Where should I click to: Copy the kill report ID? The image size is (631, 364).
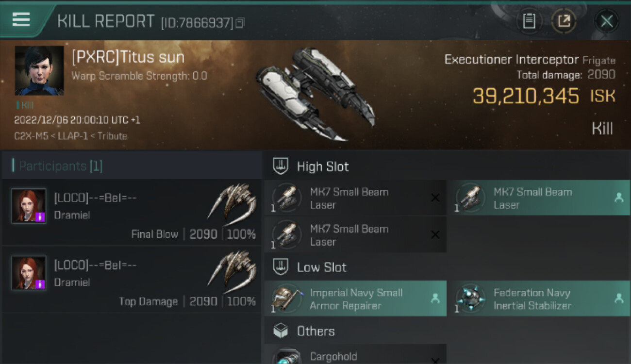(240, 23)
